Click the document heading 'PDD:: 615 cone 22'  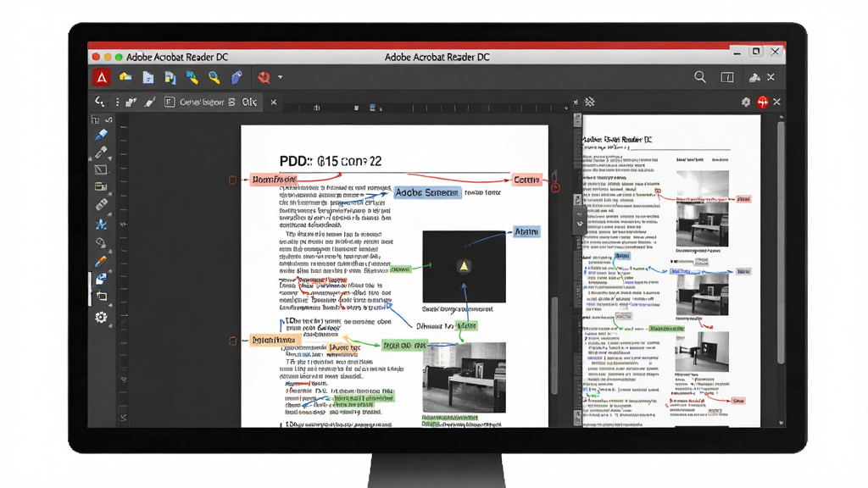(331, 162)
